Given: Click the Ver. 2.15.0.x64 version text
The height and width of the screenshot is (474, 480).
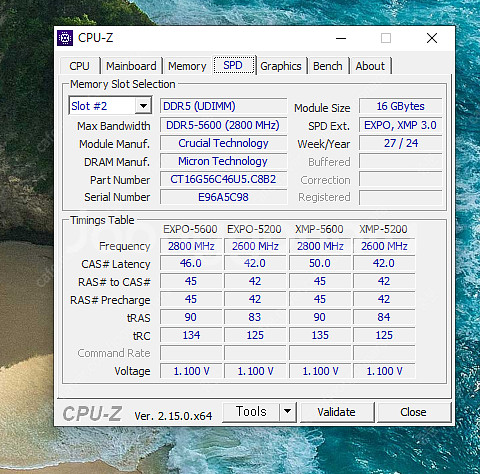Looking at the screenshot, I should pos(173,416).
